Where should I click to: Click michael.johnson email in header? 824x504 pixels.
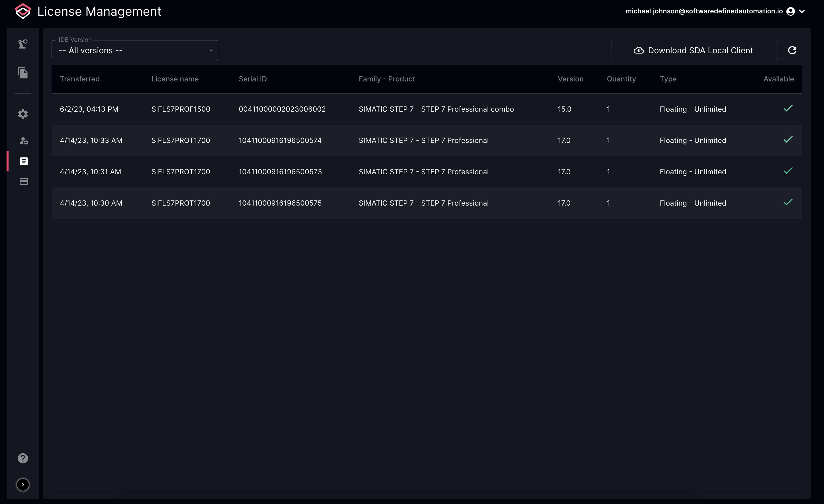click(x=704, y=11)
